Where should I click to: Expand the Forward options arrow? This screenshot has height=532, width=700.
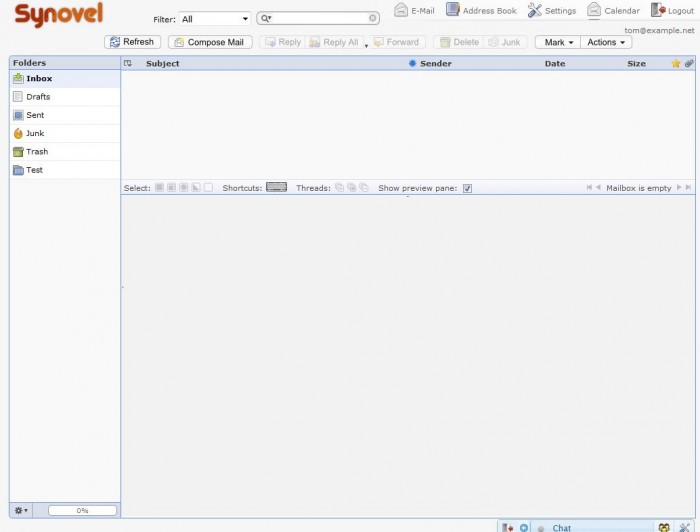(x=367, y=46)
